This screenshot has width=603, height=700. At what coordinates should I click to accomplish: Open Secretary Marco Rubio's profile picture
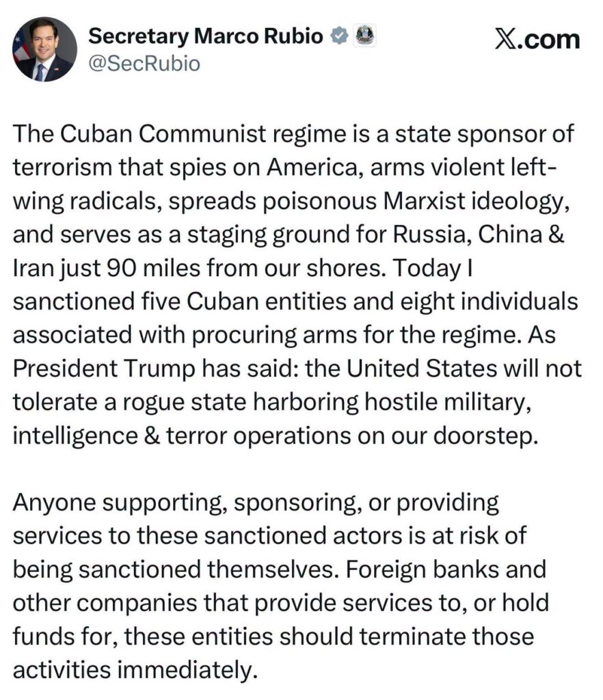44,49
